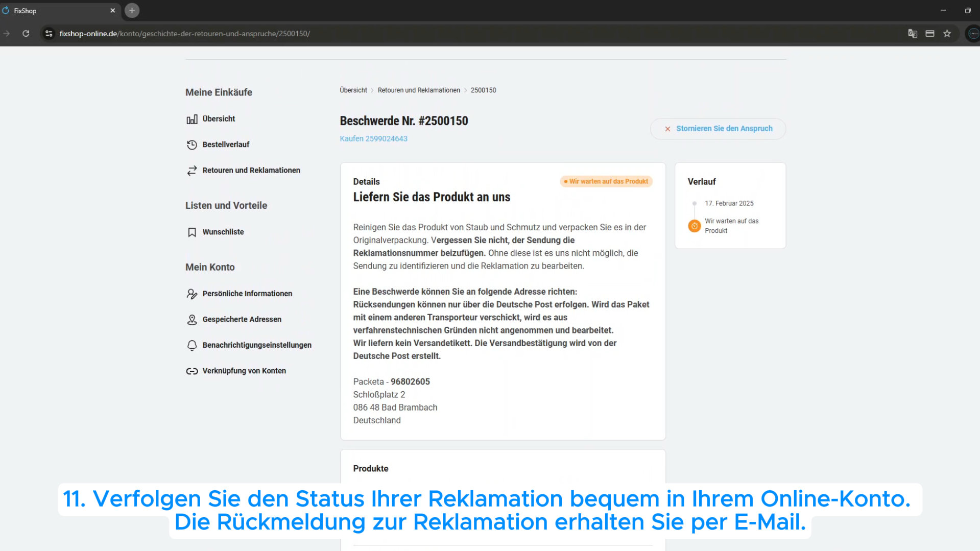Open the browser translate page icon
Image resolution: width=980 pixels, height=551 pixels.
(x=913, y=34)
